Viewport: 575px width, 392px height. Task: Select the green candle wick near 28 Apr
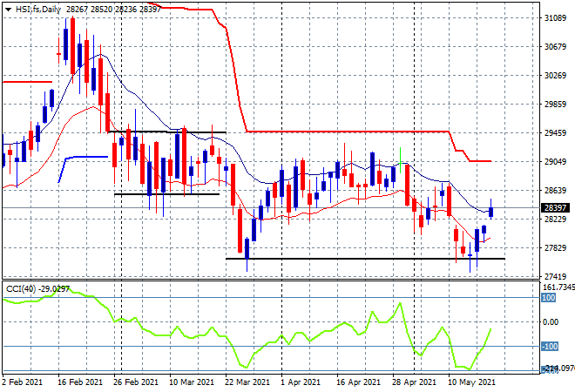(x=401, y=160)
